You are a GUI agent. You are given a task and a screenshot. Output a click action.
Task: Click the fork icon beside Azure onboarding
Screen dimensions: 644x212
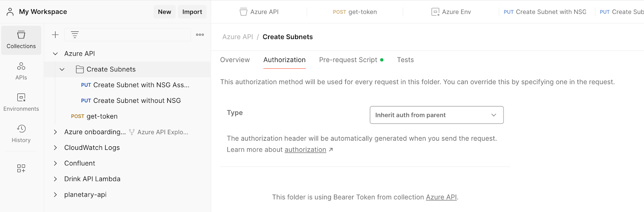[132, 132]
